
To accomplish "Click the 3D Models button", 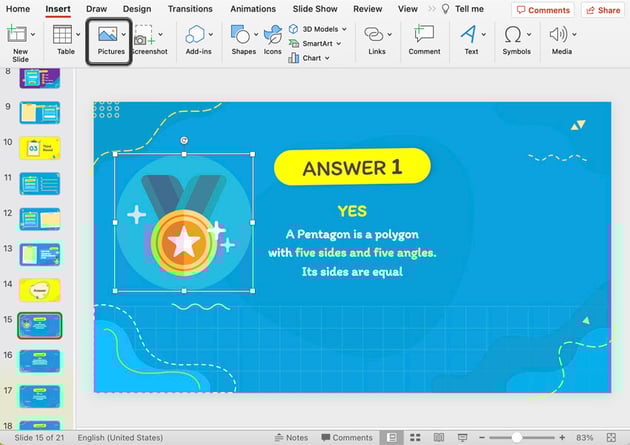I will [x=314, y=29].
